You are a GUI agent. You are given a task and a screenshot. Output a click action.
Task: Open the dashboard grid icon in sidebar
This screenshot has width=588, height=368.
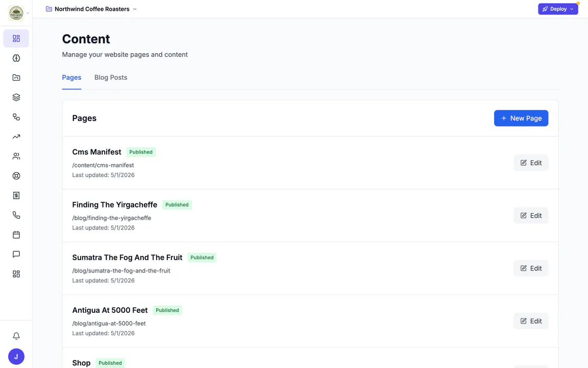click(16, 38)
